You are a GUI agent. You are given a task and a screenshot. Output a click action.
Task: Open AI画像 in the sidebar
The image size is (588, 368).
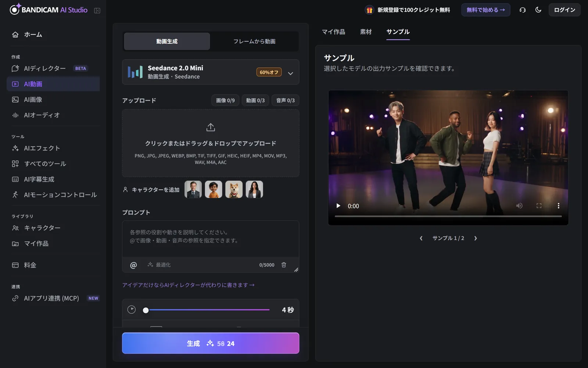tap(53, 99)
